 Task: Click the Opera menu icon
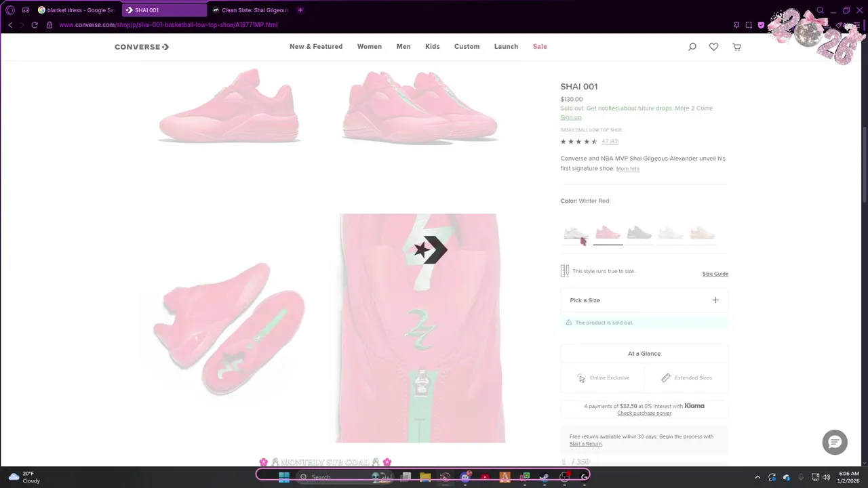(10, 10)
